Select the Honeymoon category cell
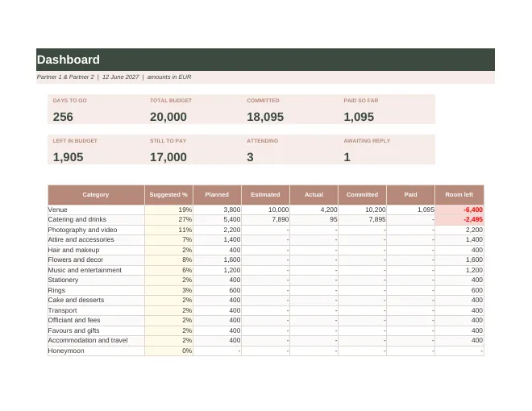The image size is (532, 411). [96, 351]
